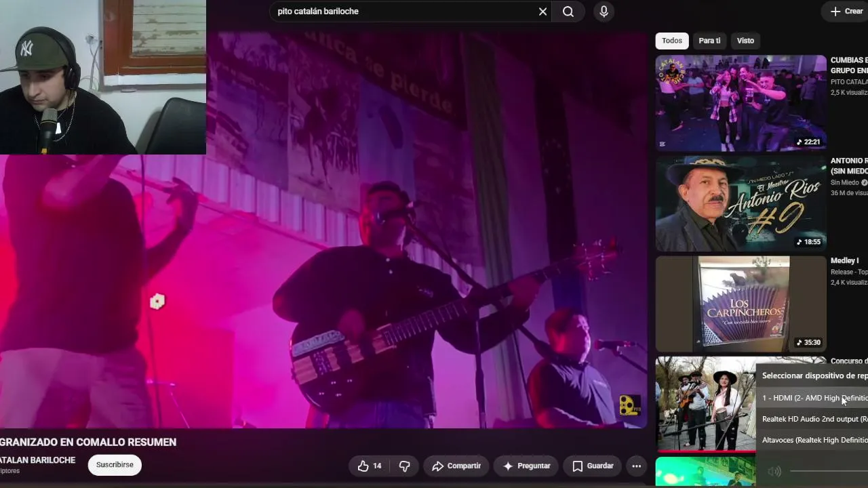Select 'Realtek HD Audio 2nd output' device
The width and height of the screenshot is (868, 488).
(812, 419)
